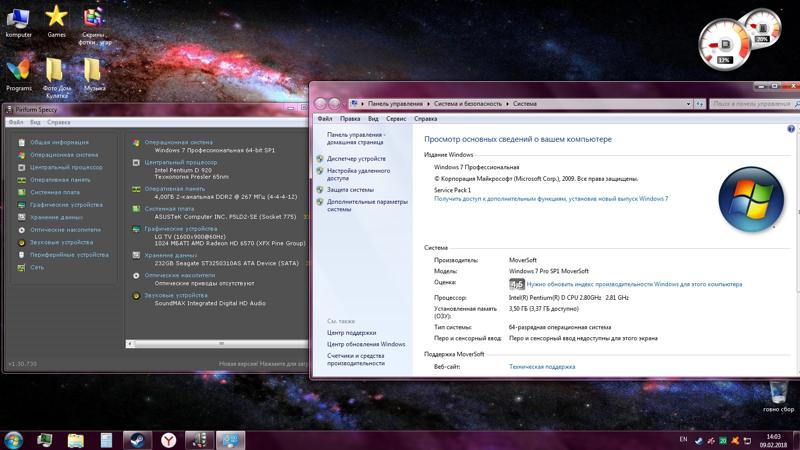Open the komputer desktop icon
The height and width of the screenshot is (450, 800).
click(18, 22)
